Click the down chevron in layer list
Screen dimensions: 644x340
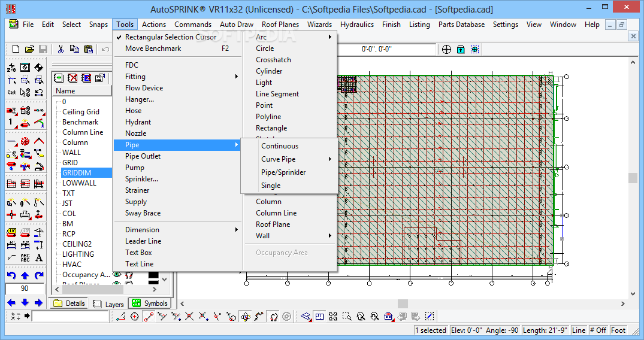coord(165,279)
